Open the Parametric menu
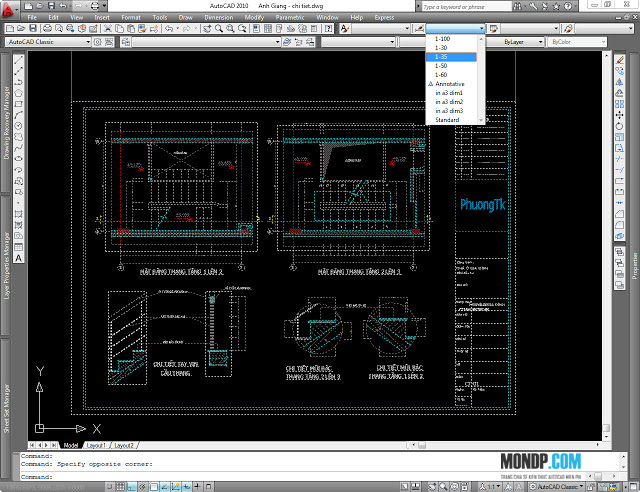 pos(290,18)
